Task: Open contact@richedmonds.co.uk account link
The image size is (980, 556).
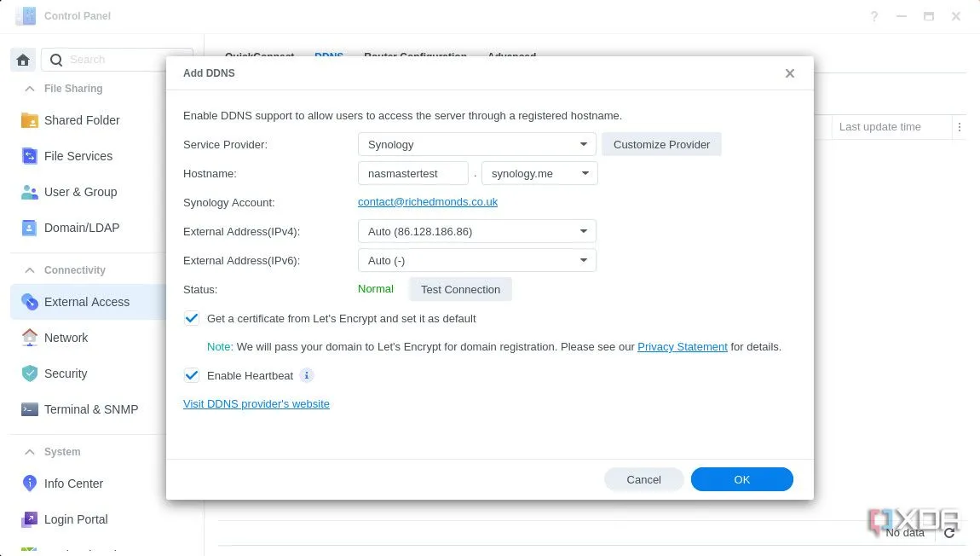Action: pyautogui.click(x=428, y=202)
